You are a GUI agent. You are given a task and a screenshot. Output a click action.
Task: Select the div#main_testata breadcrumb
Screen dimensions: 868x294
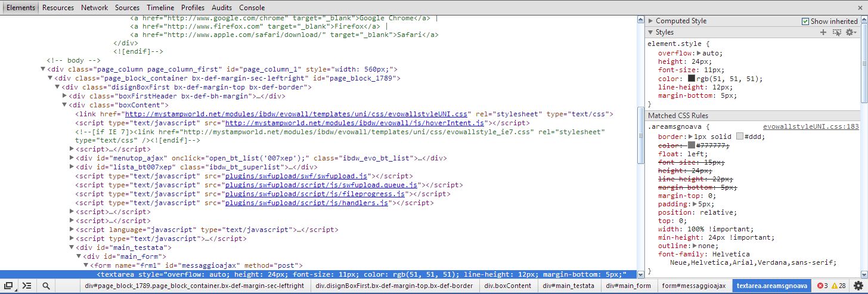click(568, 286)
